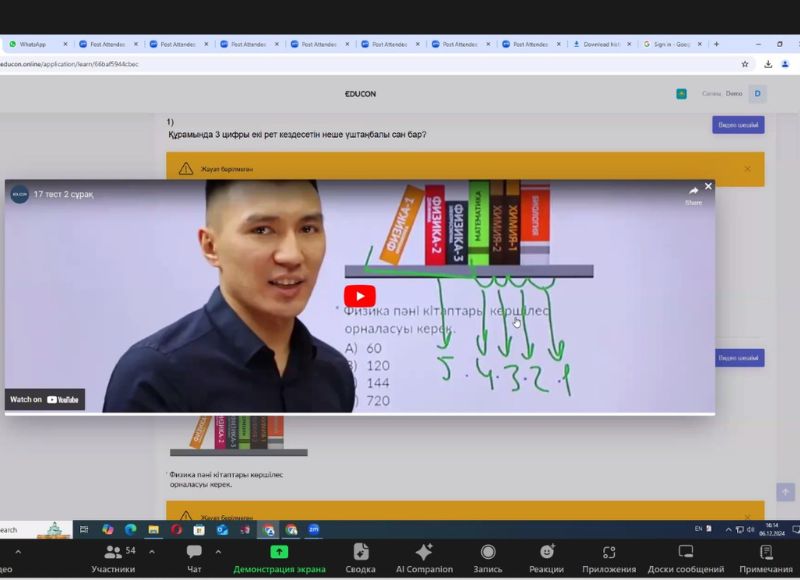The width and height of the screenshot is (800, 580).
Task: Switch to the WhatsApp browser tab
Action: (x=33, y=44)
